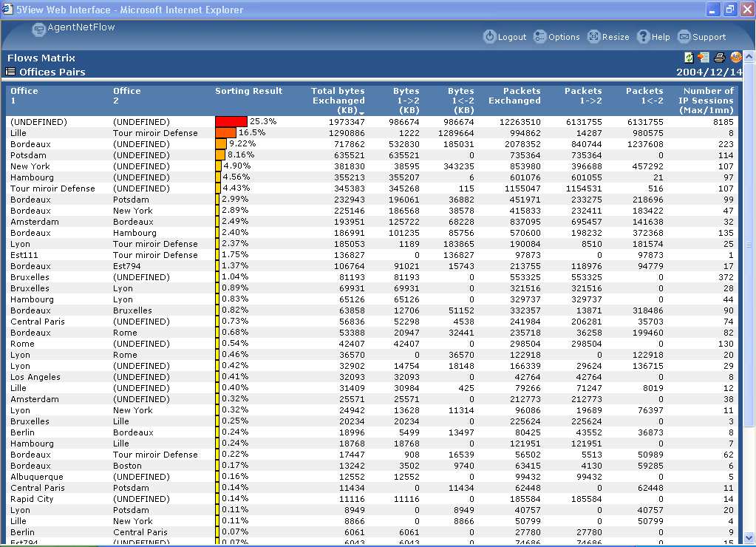Image resolution: width=756 pixels, height=547 pixels.
Task: Click the Internet Explorer icon in the title bar
Action: (x=7, y=9)
